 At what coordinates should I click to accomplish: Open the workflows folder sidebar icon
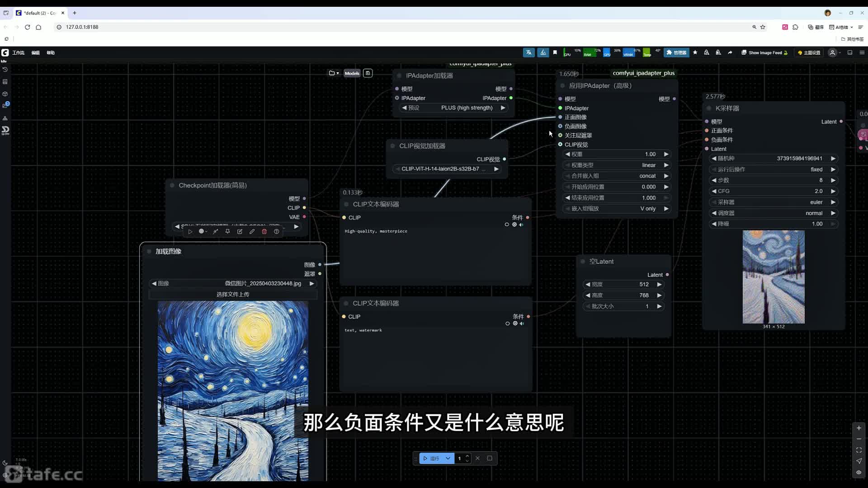pos(5,106)
